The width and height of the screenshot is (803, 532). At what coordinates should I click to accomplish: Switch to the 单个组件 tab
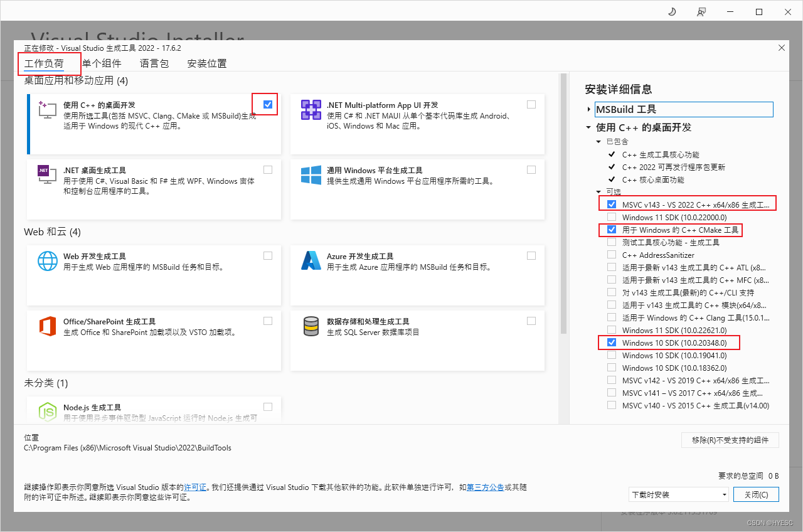click(102, 63)
